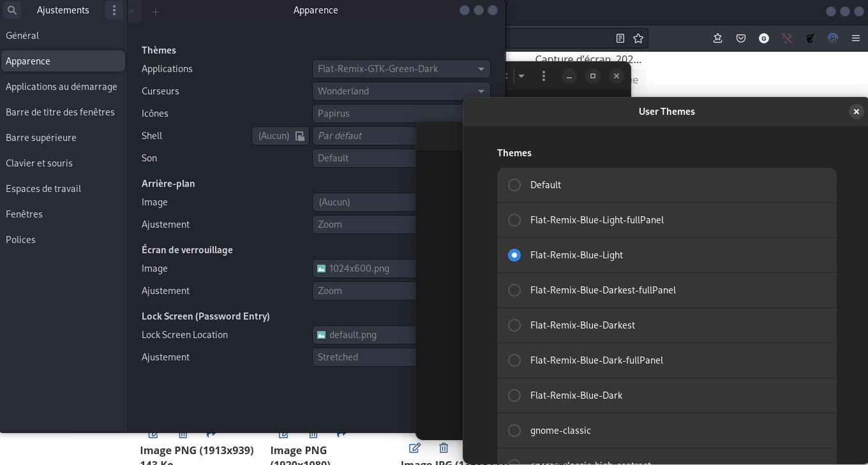Open Barre de titre des fenêtres
The height and width of the screenshot is (465, 868).
point(63,112)
